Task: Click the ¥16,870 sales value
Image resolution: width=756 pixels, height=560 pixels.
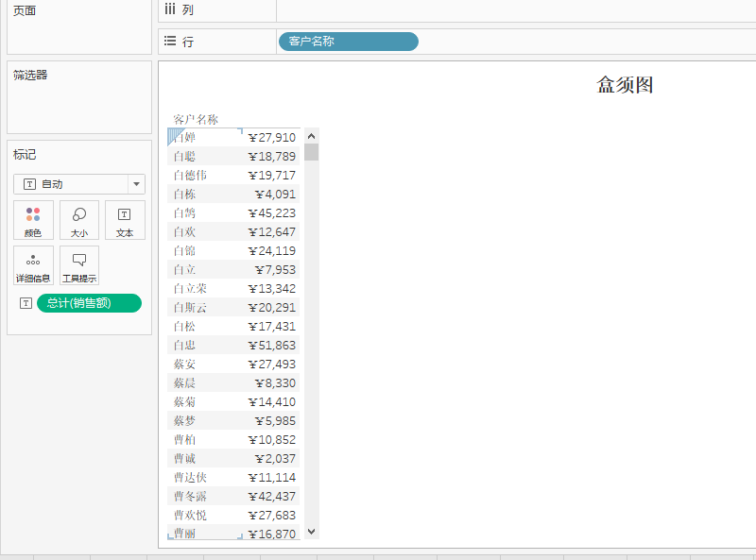Action: (x=272, y=534)
